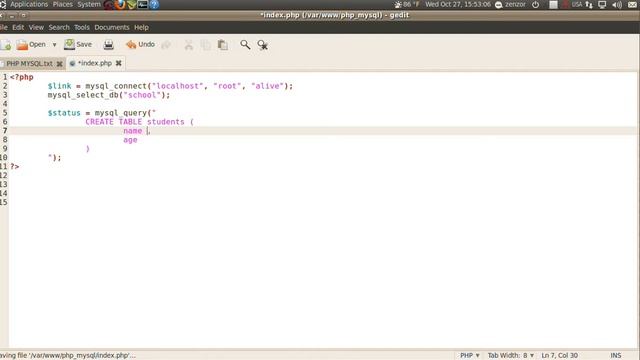Open the View menu
The width and height of the screenshot is (640, 360).
[36, 27]
